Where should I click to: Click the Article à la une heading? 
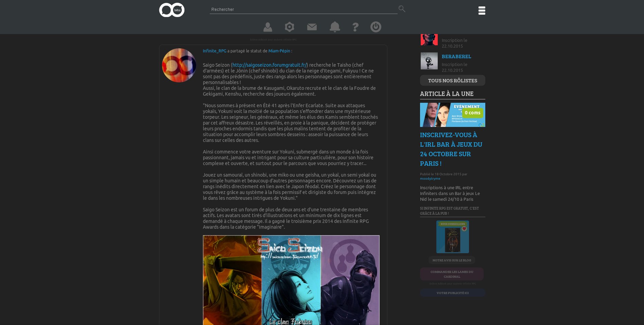tap(447, 94)
